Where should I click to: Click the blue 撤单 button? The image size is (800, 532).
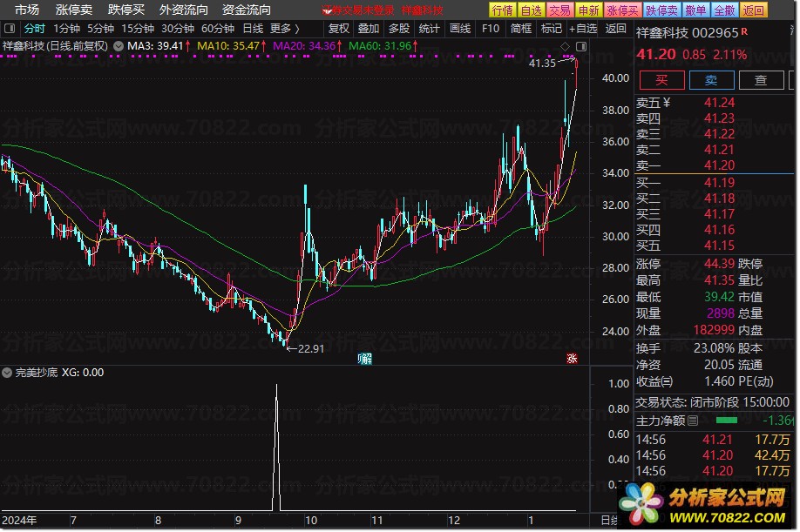pyautogui.click(x=695, y=10)
